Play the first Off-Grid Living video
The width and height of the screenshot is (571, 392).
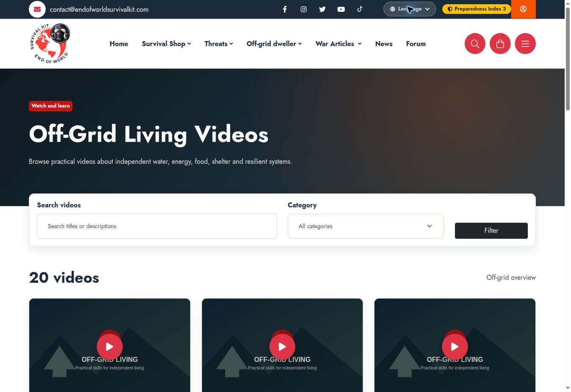[x=110, y=347]
